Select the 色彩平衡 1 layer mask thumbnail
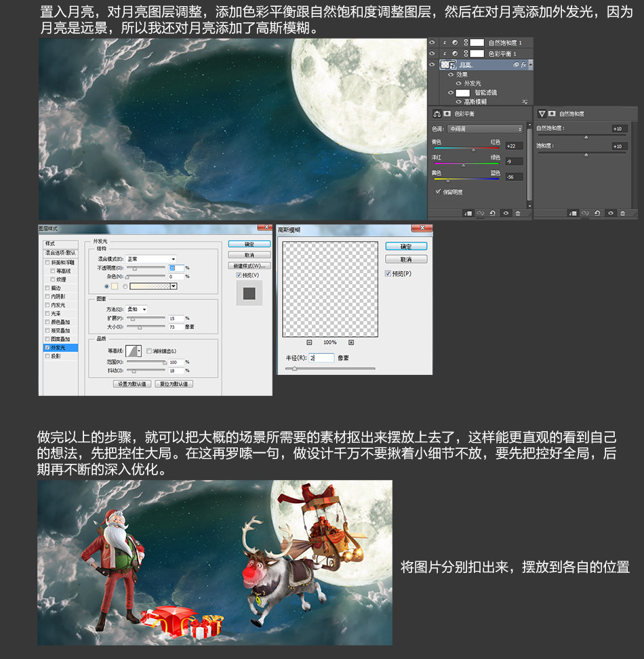The width and height of the screenshot is (644, 659). [x=477, y=54]
